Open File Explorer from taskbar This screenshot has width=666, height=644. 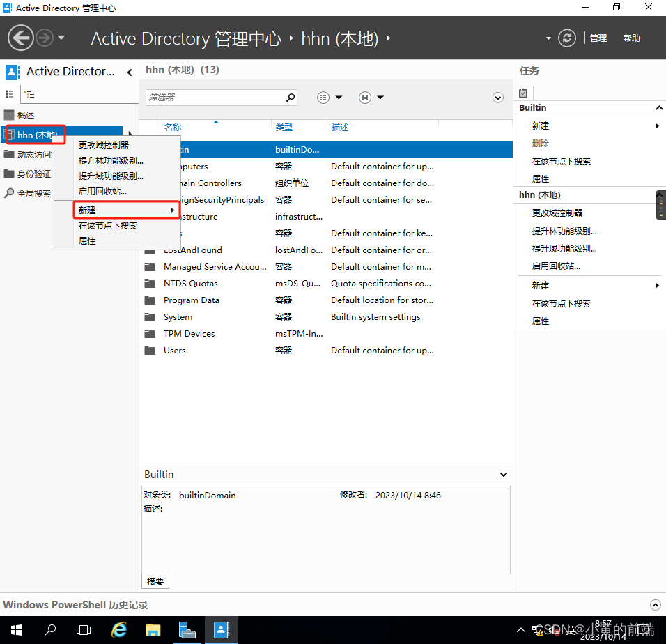[153, 630]
